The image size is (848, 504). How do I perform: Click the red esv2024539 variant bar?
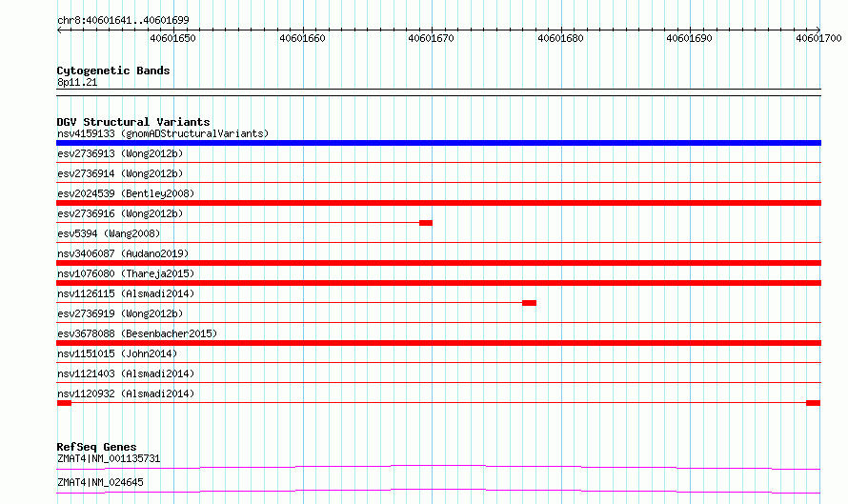[x=438, y=203]
